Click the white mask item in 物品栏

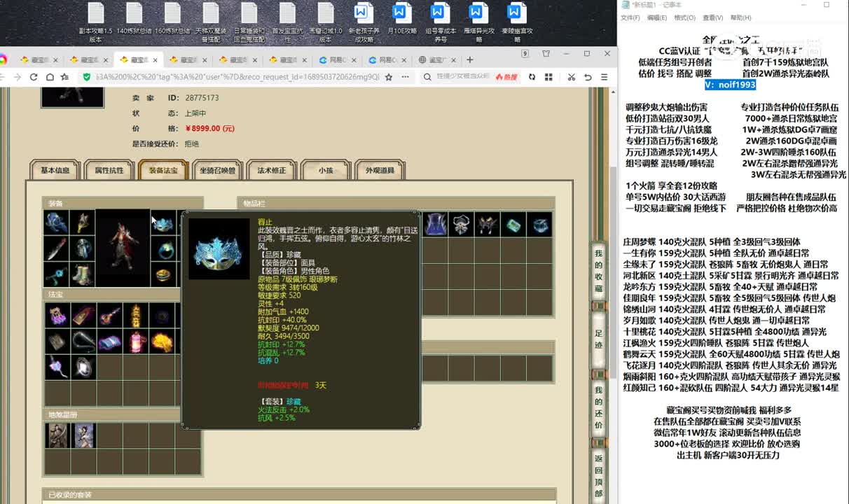pos(461,224)
